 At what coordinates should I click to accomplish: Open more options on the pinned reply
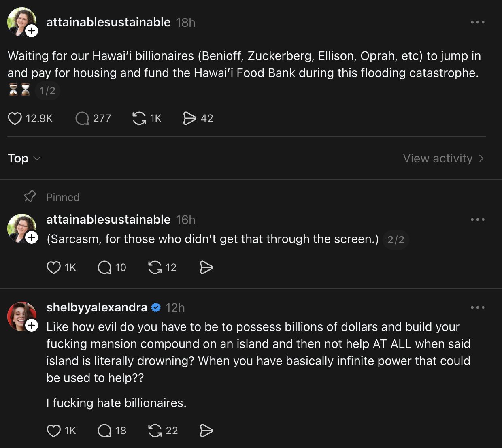point(478,220)
